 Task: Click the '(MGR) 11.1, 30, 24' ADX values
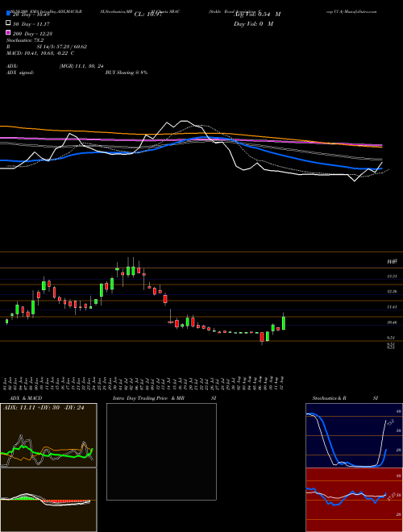[x=81, y=66]
